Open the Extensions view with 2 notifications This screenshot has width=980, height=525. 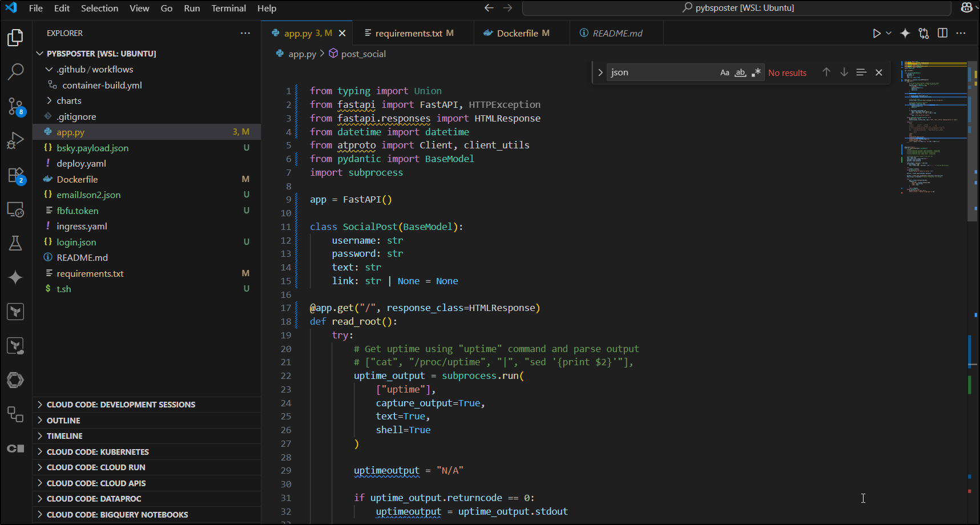pyautogui.click(x=15, y=175)
